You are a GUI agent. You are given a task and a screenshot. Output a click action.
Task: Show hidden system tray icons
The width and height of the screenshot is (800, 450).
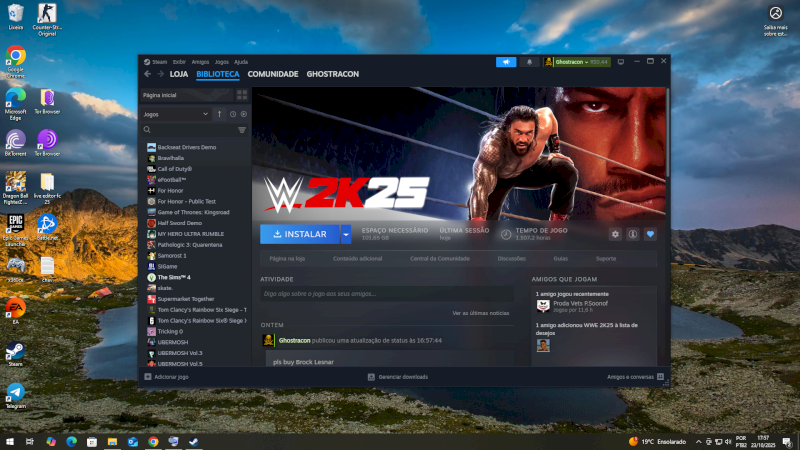pyautogui.click(x=698, y=442)
